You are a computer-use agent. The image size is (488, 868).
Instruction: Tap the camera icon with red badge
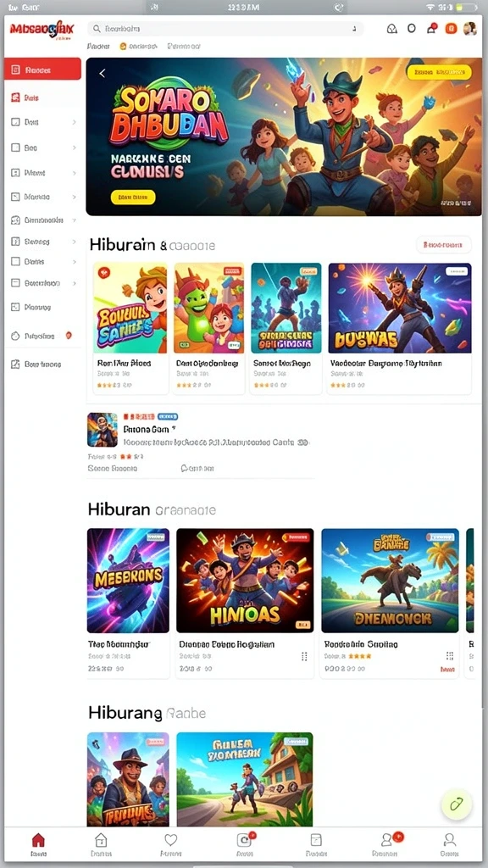click(245, 839)
